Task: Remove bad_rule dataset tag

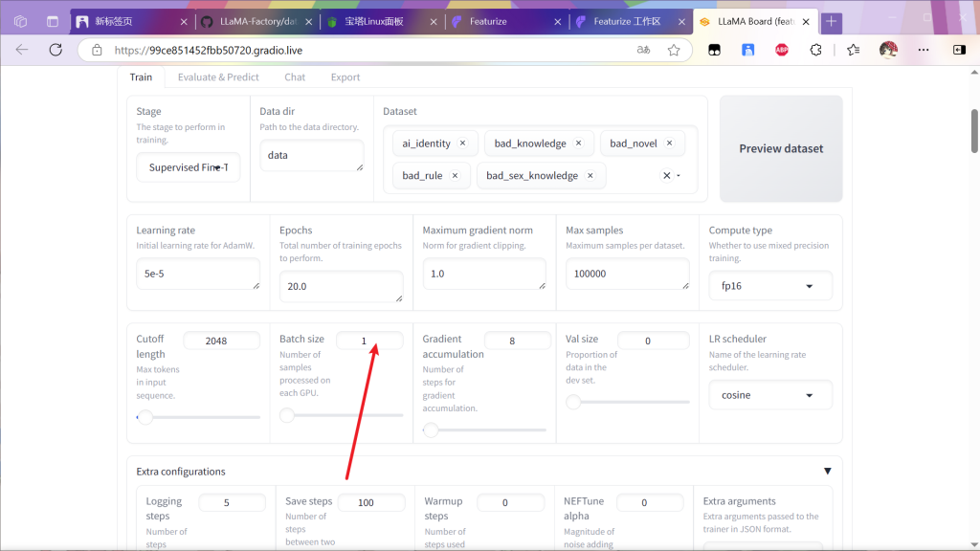Action: pyautogui.click(x=455, y=176)
